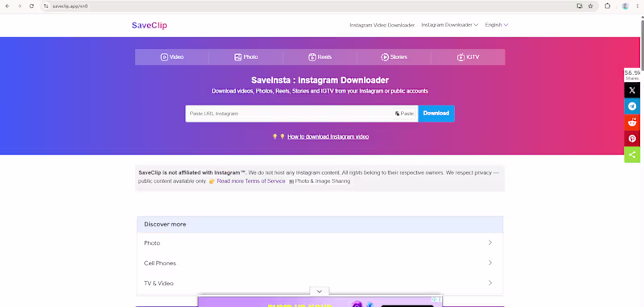Open the English language dropdown
The width and height of the screenshot is (644, 307).
coord(497,25)
